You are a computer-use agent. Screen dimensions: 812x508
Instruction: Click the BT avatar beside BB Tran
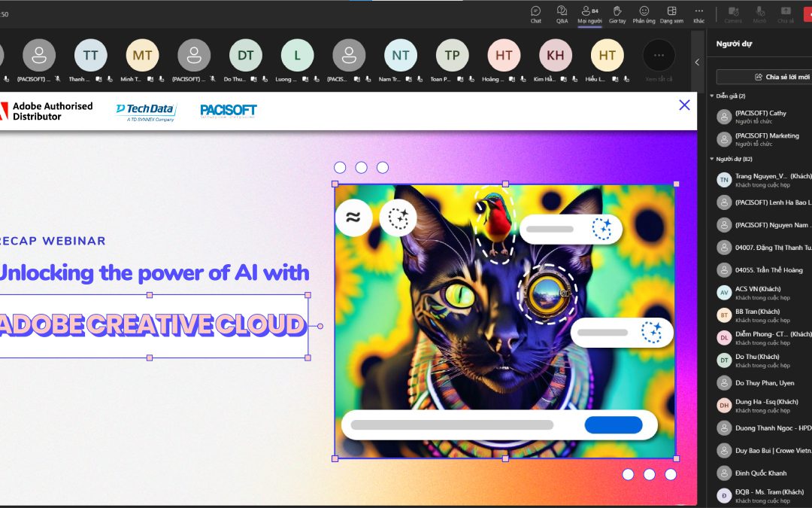tap(724, 315)
